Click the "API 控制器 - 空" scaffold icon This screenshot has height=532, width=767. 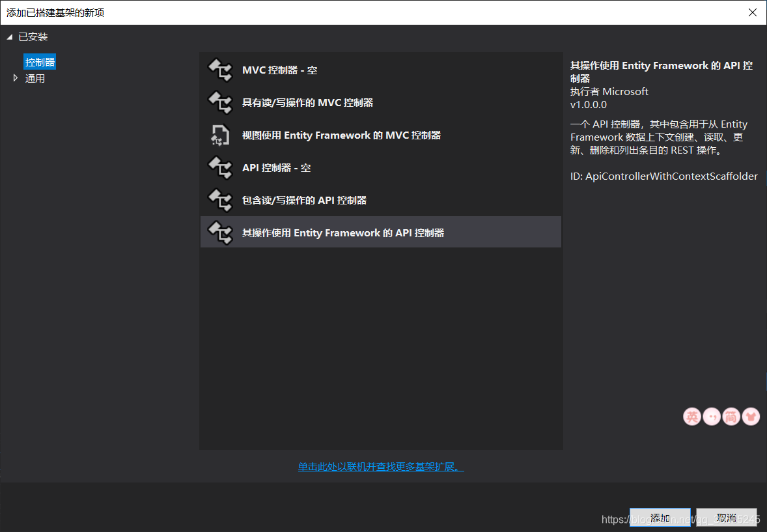tap(219, 167)
